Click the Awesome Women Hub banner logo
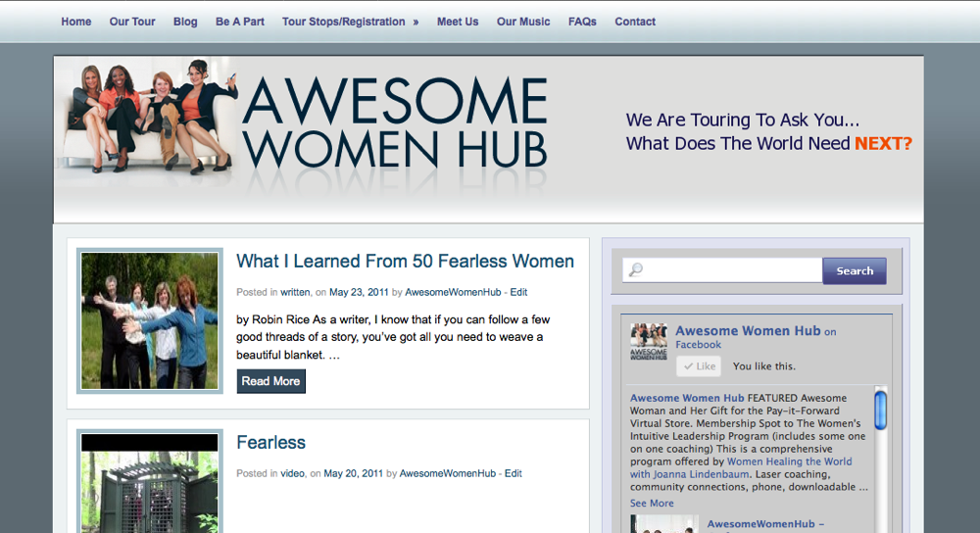The image size is (980, 533). [395, 122]
